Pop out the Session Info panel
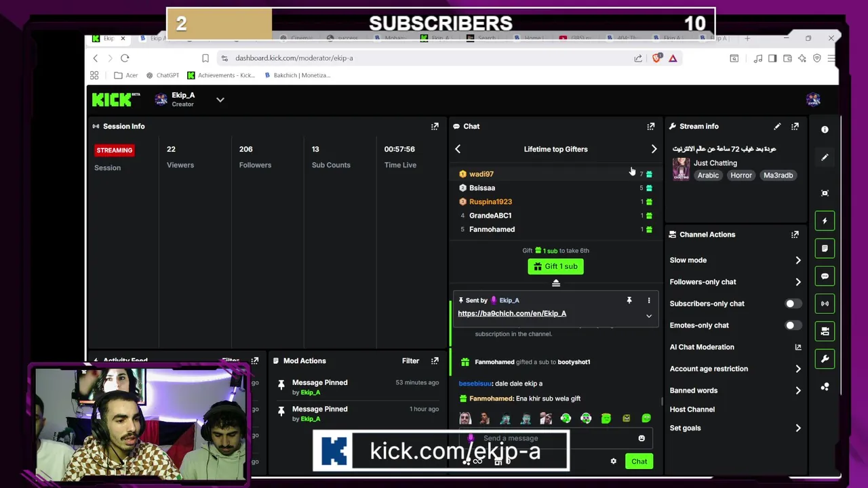This screenshot has height=488, width=868. [435, 126]
